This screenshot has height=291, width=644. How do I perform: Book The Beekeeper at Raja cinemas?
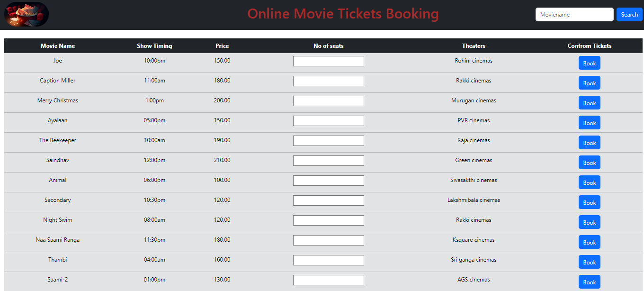(589, 143)
